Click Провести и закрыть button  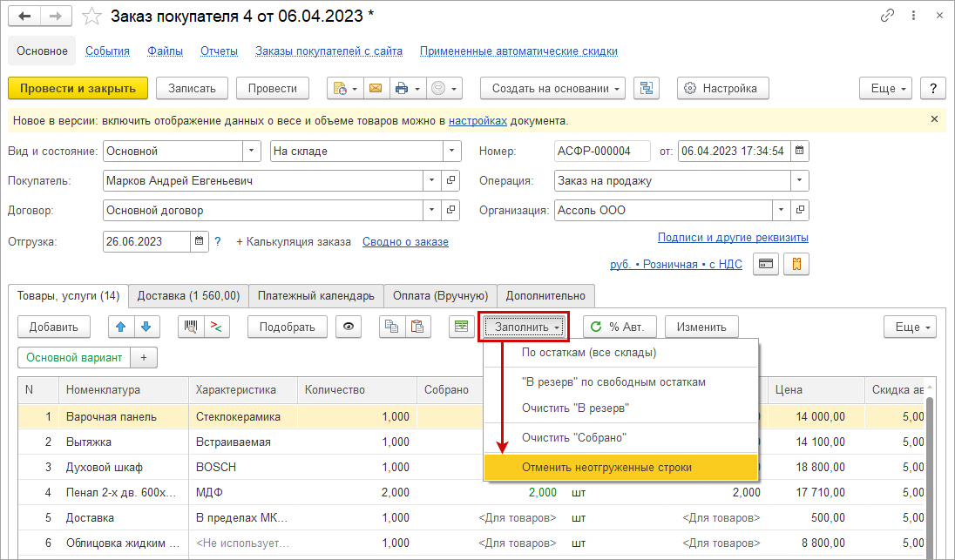[x=78, y=88]
